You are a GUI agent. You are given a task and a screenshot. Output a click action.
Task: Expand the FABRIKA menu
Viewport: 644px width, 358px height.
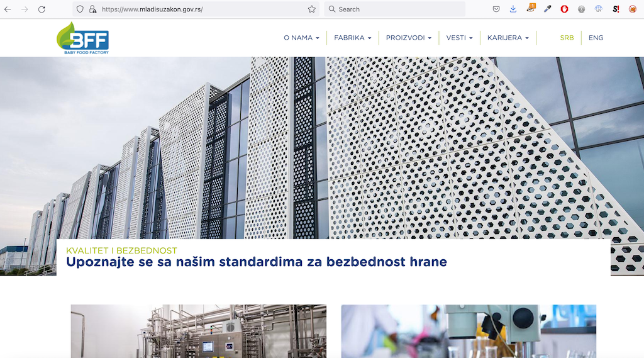pyautogui.click(x=352, y=38)
